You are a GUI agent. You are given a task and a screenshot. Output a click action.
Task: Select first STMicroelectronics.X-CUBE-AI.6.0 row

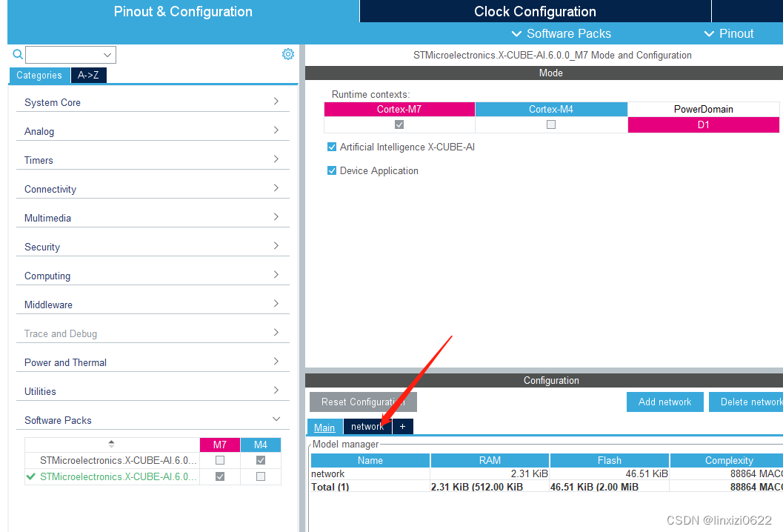coord(119,460)
